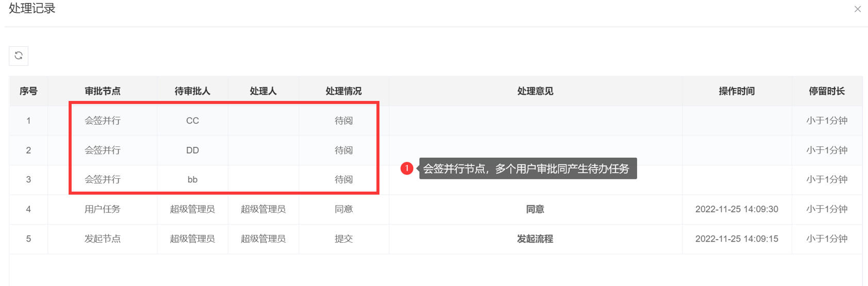Select the bb approver cell
Image resolution: width=868 pixels, height=286 pixels.
[192, 180]
